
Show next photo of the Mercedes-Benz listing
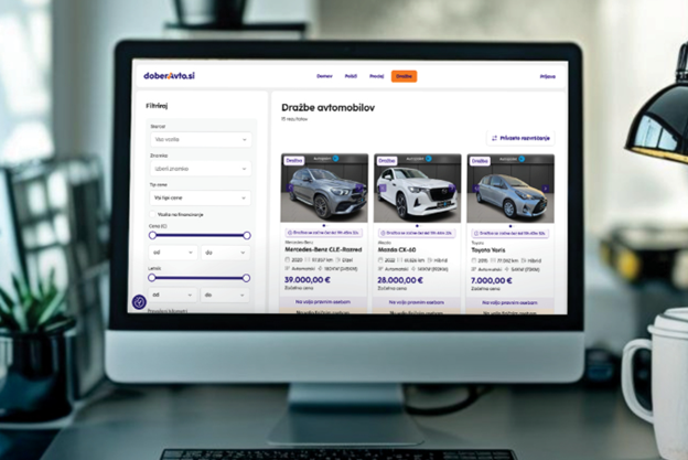pos(359,188)
